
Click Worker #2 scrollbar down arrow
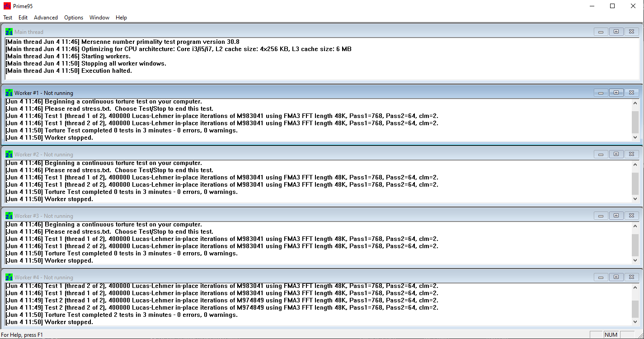[x=635, y=199]
